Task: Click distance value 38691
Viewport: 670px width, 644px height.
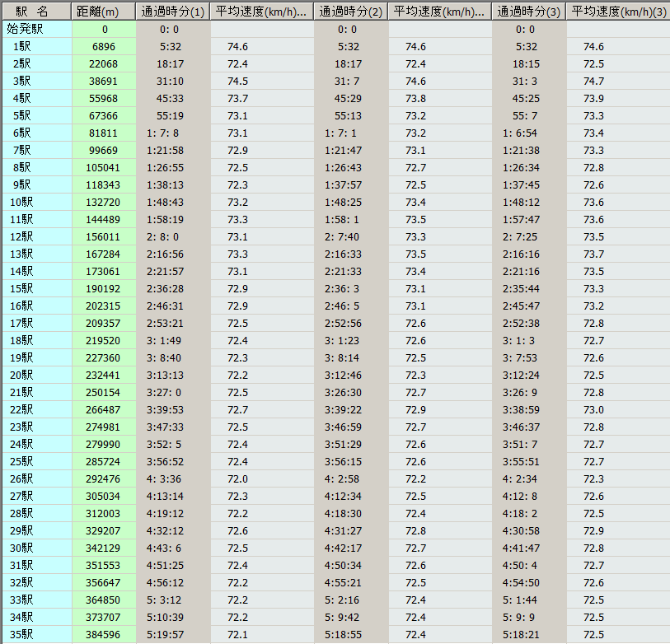Action: point(103,82)
